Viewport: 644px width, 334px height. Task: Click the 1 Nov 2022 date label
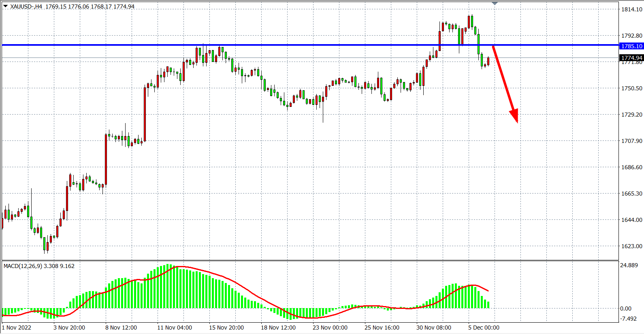[x=17, y=328]
